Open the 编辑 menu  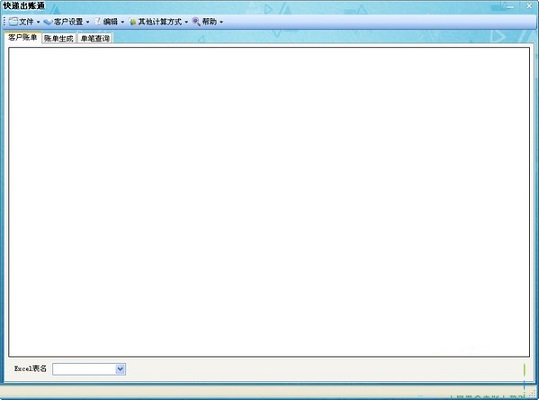[x=109, y=22]
